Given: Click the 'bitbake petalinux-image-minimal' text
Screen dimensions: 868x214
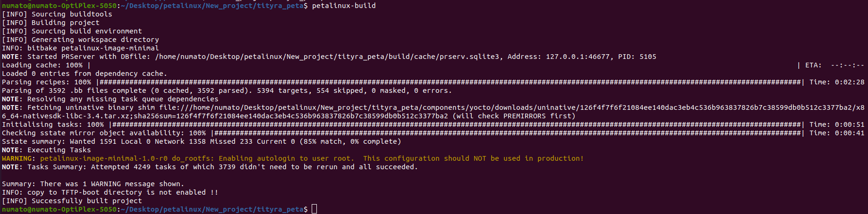Looking at the screenshot, I should 93,48.
